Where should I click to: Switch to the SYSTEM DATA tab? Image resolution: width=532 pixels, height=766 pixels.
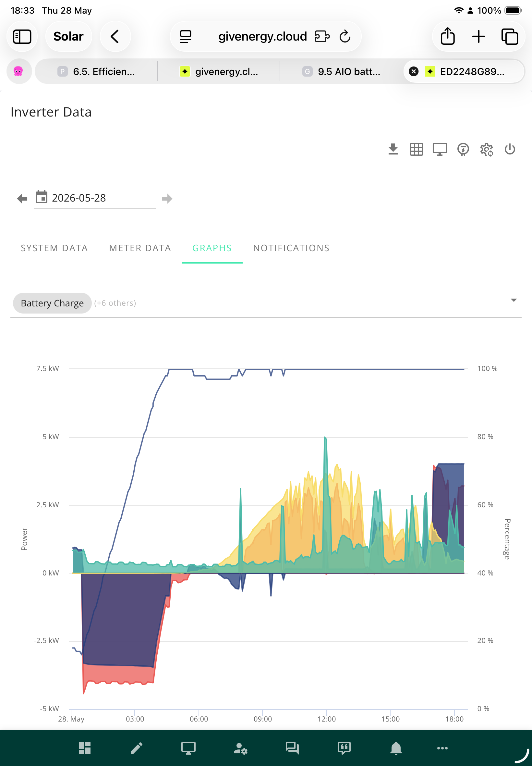coord(54,248)
